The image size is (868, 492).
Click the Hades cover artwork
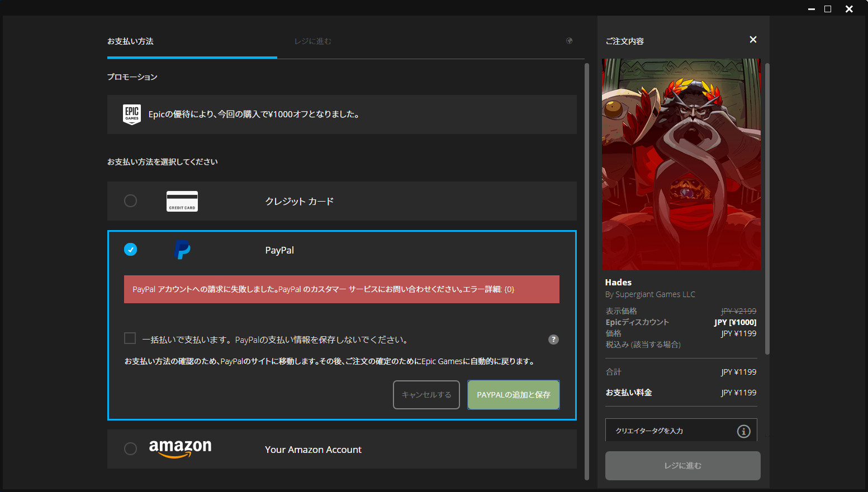[681, 164]
